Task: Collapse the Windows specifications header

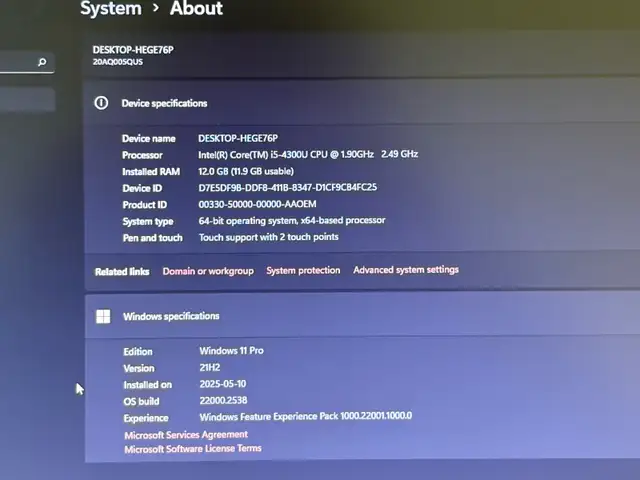Action: click(x=362, y=316)
